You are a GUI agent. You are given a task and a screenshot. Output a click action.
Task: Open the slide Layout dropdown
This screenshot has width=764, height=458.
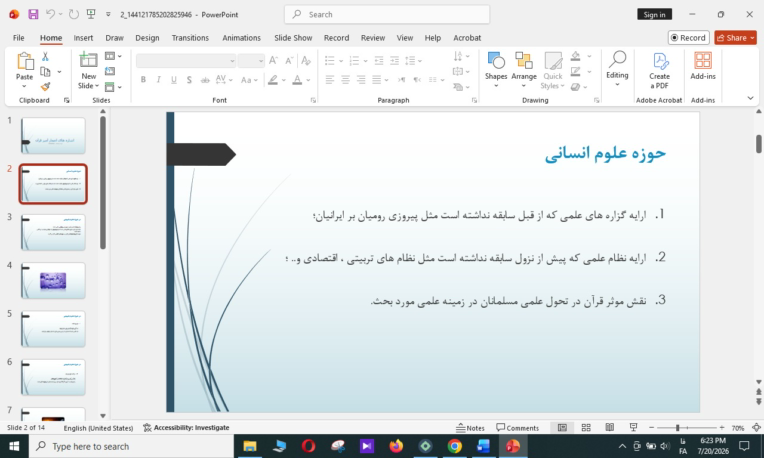point(113,56)
